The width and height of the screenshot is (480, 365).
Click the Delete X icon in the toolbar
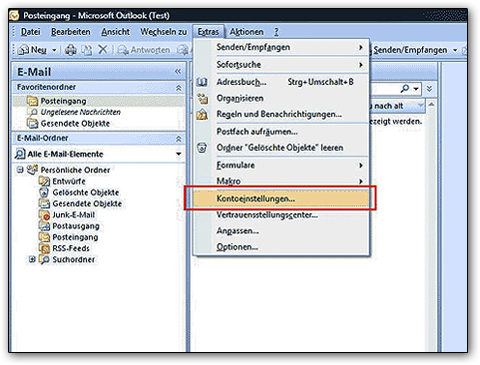point(103,50)
